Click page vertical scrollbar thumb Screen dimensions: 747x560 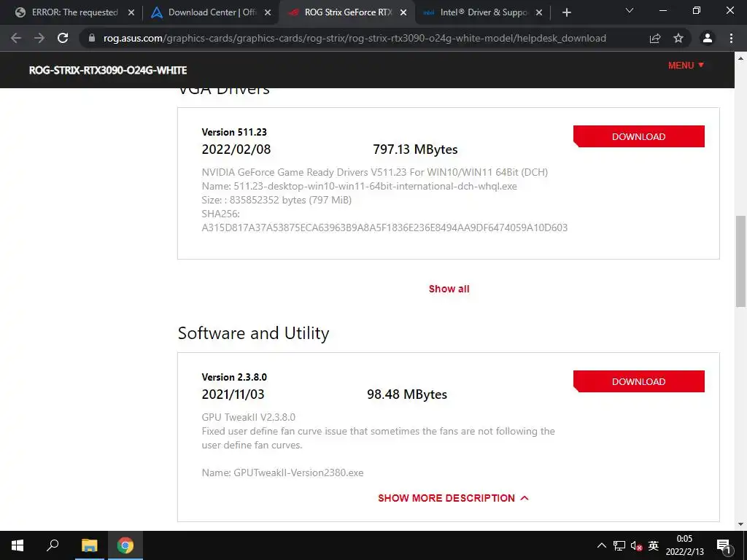point(740,261)
